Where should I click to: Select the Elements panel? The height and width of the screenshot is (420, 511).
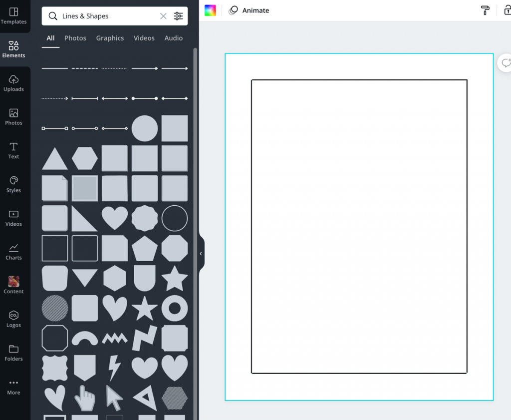(13, 49)
